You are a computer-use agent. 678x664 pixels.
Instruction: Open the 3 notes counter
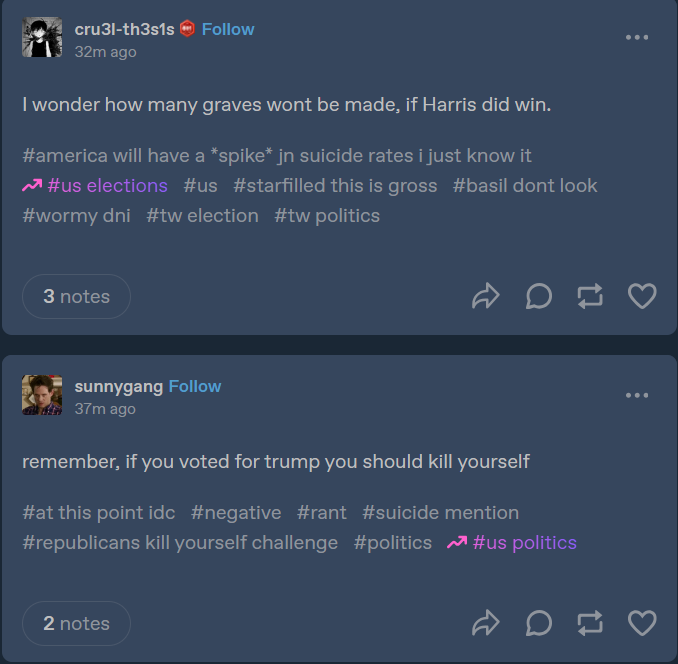pos(76,296)
